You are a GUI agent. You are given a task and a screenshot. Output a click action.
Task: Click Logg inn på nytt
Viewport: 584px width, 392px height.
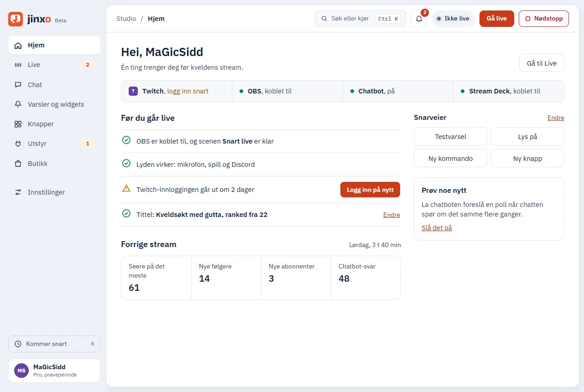(370, 190)
